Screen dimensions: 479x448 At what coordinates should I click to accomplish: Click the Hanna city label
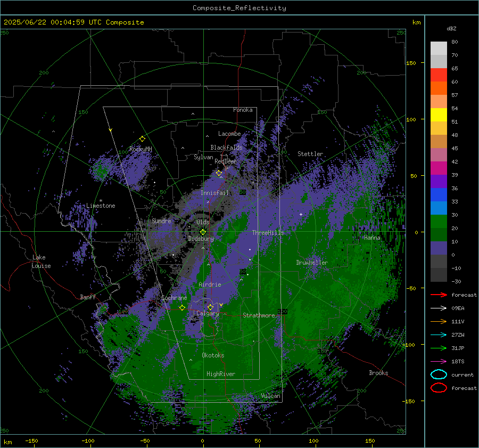(372, 238)
